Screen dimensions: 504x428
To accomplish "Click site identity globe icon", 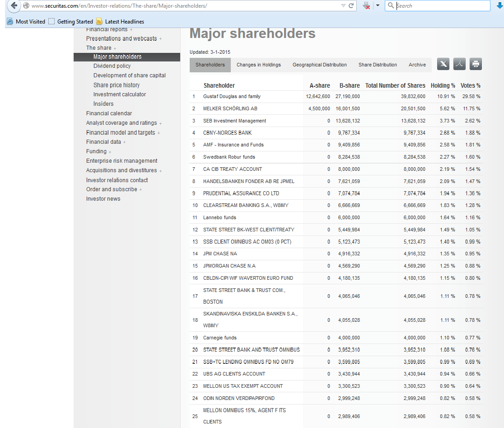I will click(26, 5).
